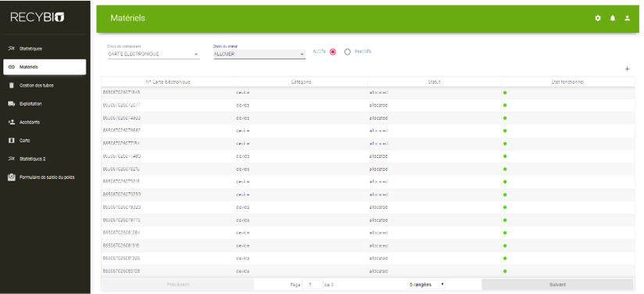The width and height of the screenshot is (644, 294).
Task: Open the Accédants menu item
Action: point(45,122)
